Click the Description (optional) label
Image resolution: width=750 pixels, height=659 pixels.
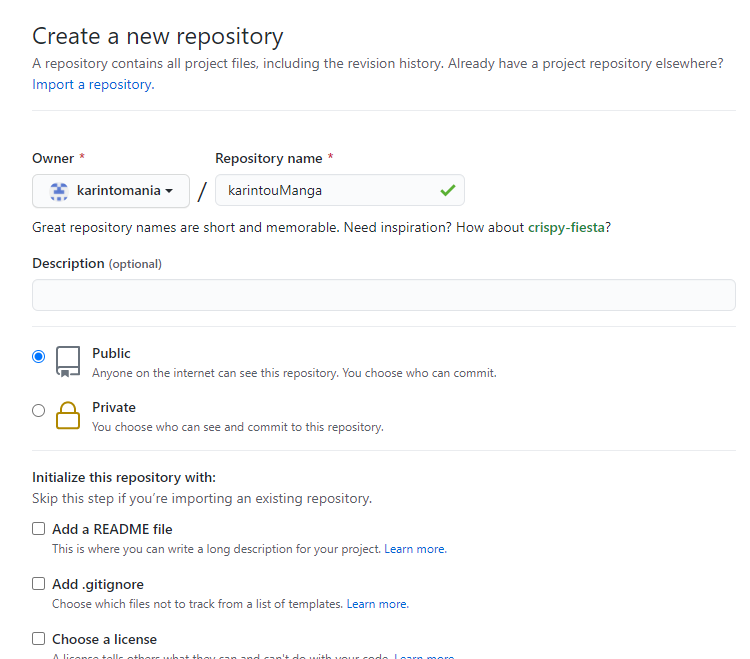point(97,264)
